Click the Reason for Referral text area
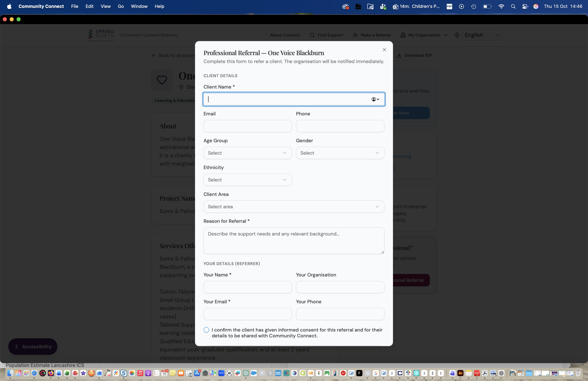Viewport: 588px width, 381px height. (x=294, y=241)
